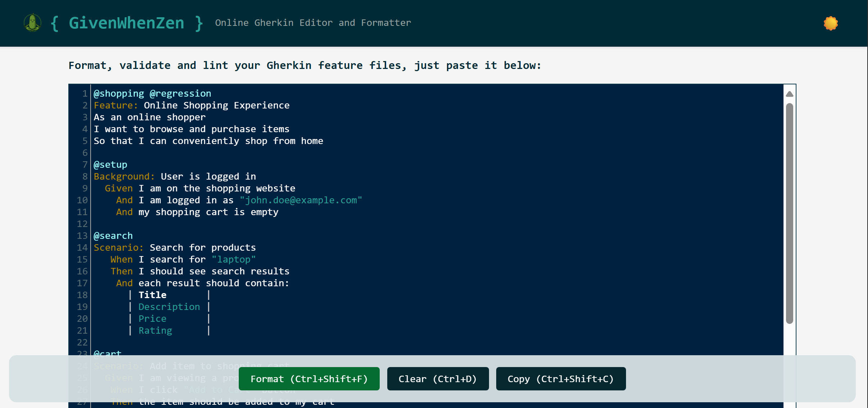This screenshot has height=408, width=868.
Task: Click the vertical scrollbar thumb in editor
Action: coord(790,213)
